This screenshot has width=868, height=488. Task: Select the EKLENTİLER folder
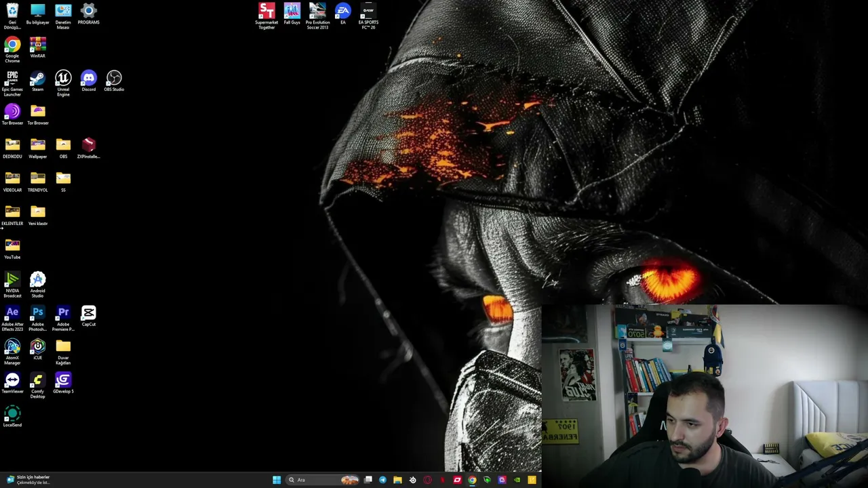pyautogui.click(x=12, y=216)
